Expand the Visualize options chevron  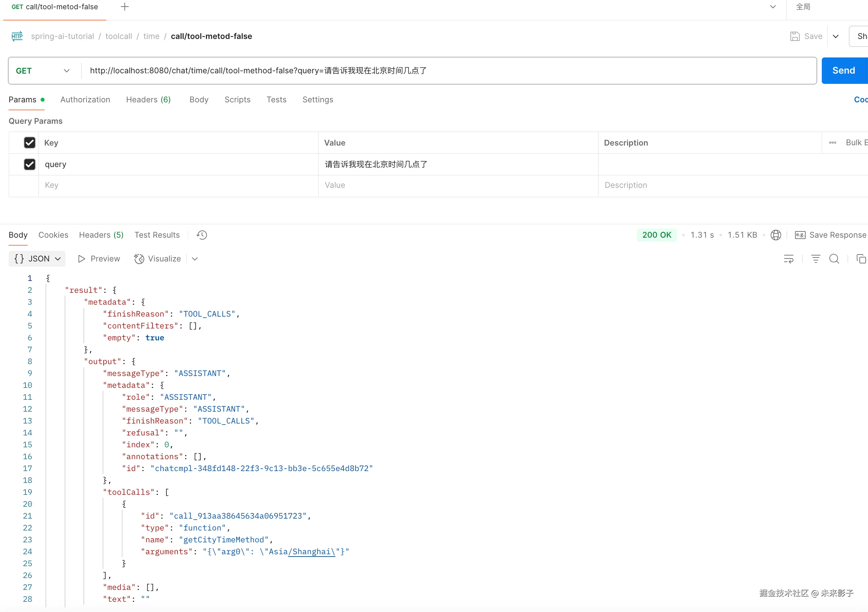pos(195,259)
